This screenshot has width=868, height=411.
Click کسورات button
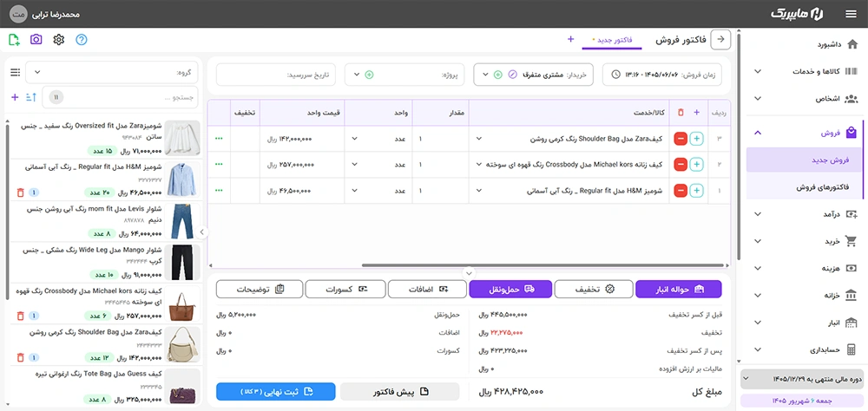point(345,289)
